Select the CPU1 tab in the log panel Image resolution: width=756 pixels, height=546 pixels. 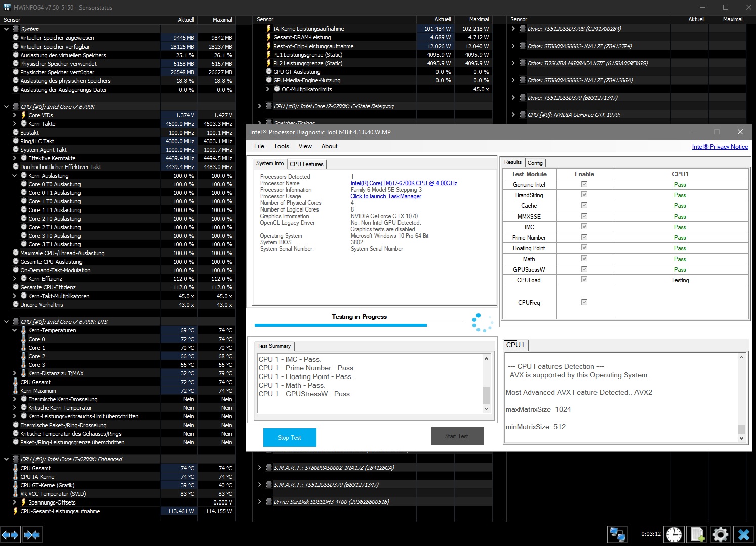click(x=515, y=345)
